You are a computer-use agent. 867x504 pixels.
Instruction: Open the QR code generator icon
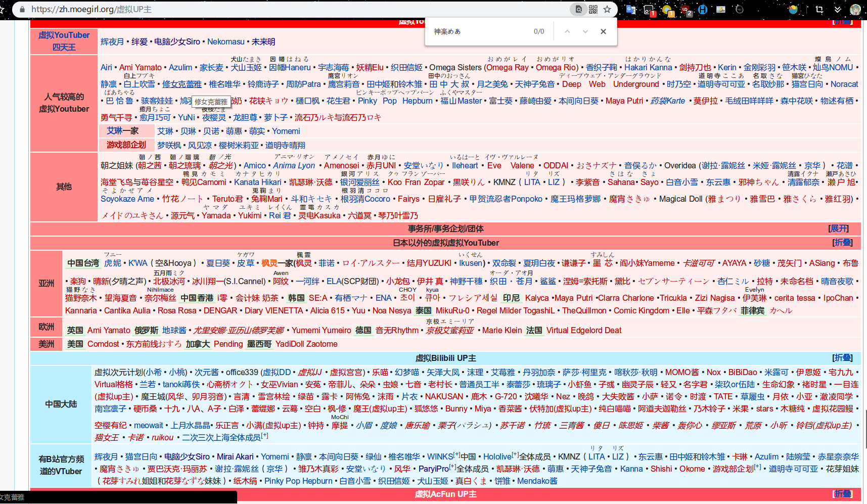coord(593,9)
